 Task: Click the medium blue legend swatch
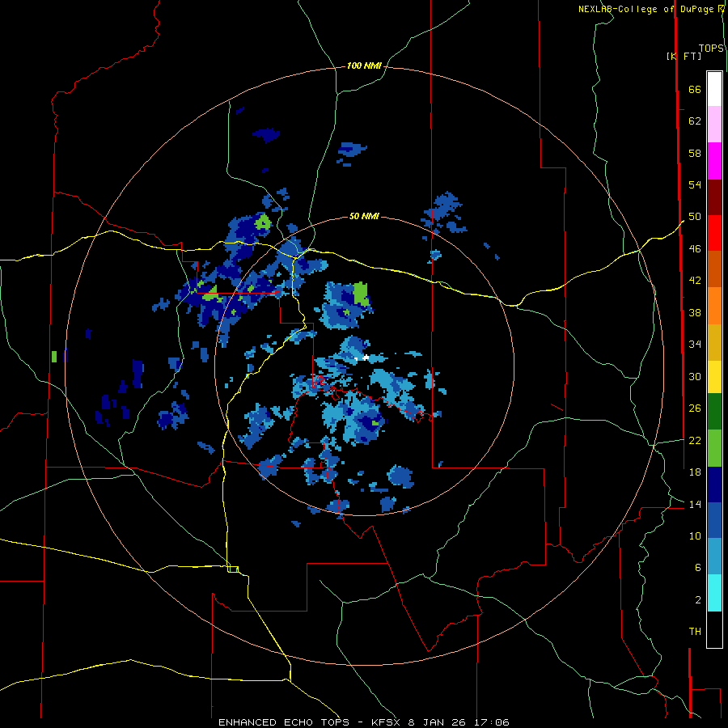pos(714,520)
